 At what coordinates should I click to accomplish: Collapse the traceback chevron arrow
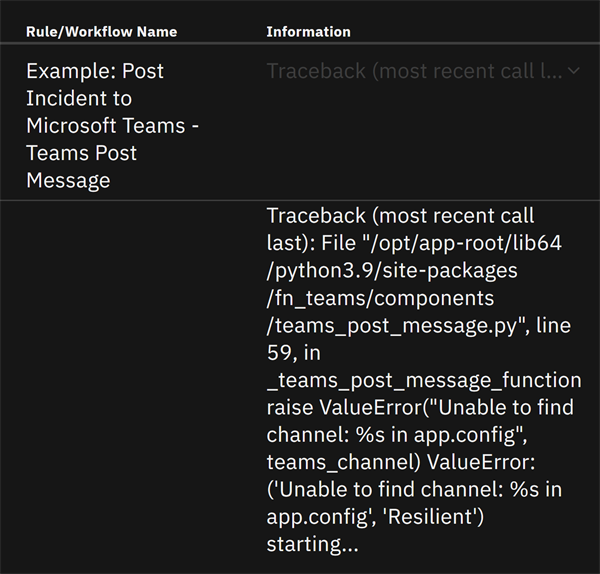pyautogui.click(x=573, y=71)
